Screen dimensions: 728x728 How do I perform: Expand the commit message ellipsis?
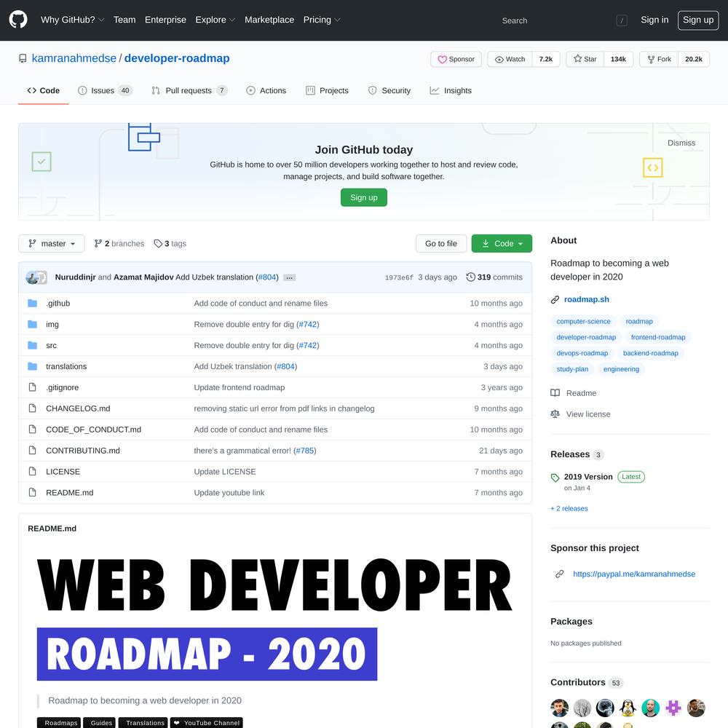pyautogui.click(x=289, y=277)
